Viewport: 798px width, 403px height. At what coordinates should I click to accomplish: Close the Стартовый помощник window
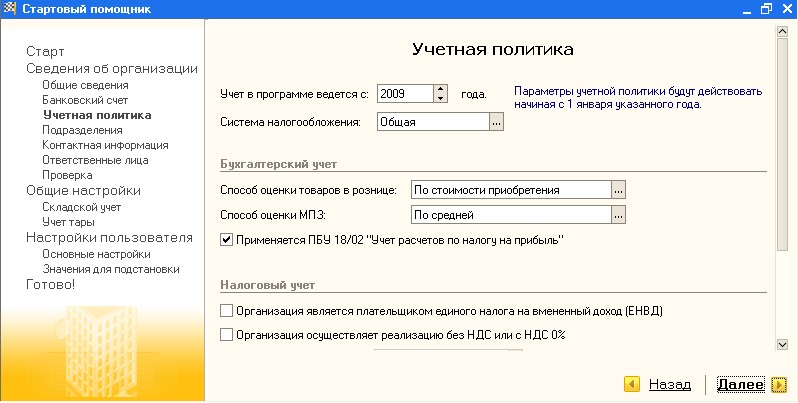(x=786, y=9)
